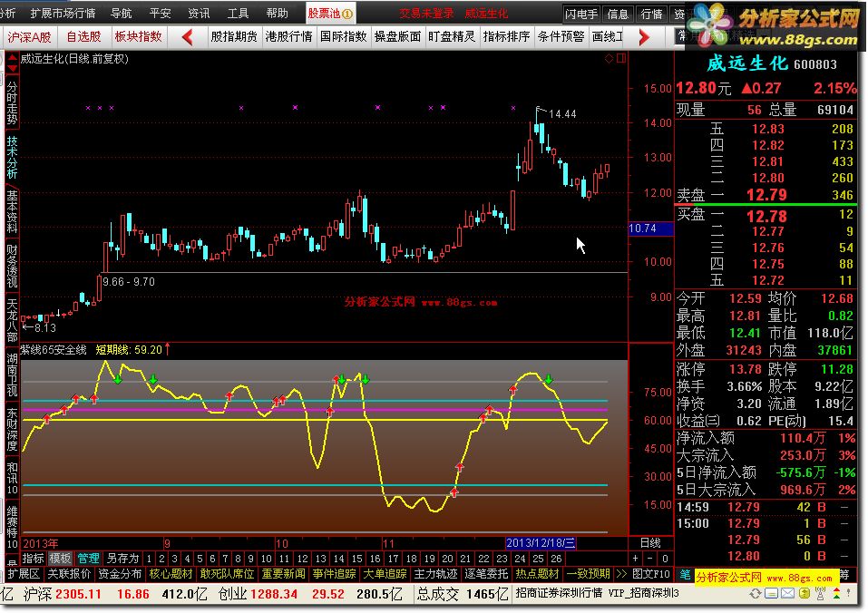This screenshot has width=868, height=613.
Task: Open 条件预警 from toolbar
Action: 561,37
